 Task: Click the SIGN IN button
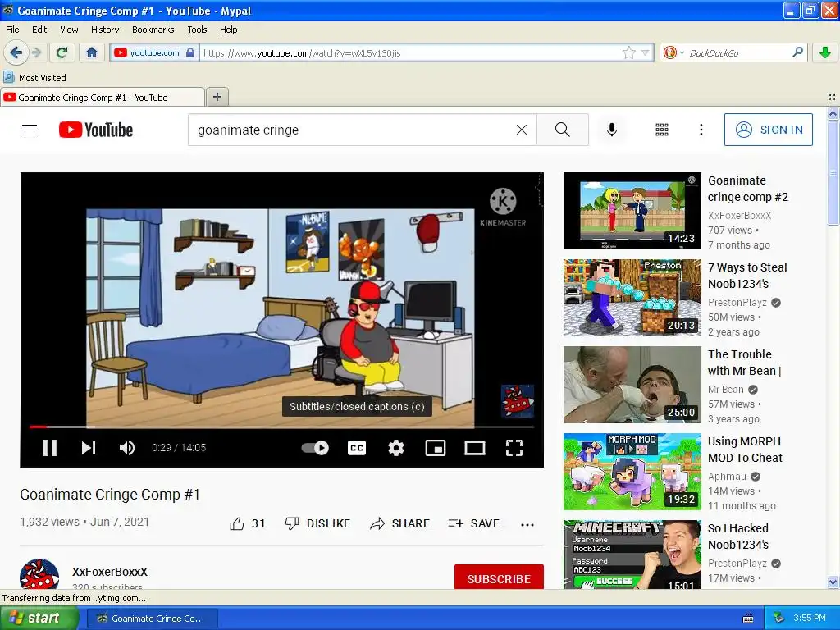[768, 130]
